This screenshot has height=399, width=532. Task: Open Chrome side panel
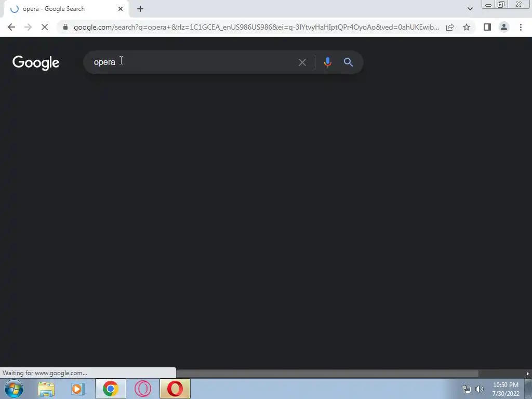click(487, 27)
